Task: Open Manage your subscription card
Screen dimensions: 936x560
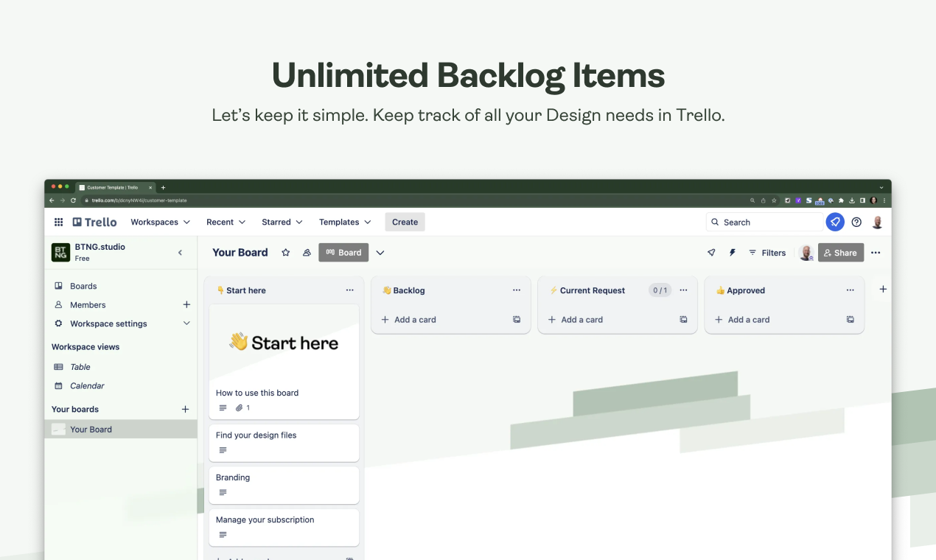Action: pyautogui.click(x=284, y=528)
